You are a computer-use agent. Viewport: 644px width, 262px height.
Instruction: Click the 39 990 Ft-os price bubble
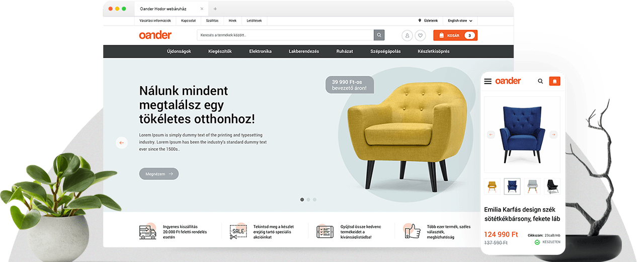tap(350, 85)
